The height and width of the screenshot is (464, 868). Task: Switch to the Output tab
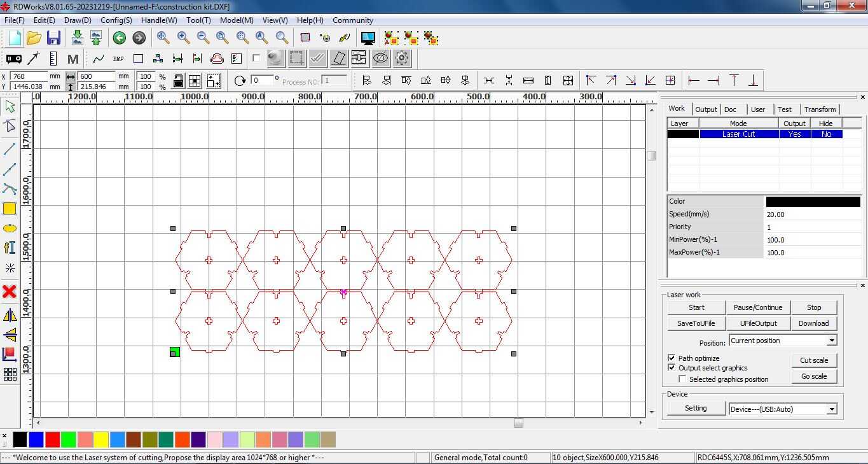[x=706, y=109]
